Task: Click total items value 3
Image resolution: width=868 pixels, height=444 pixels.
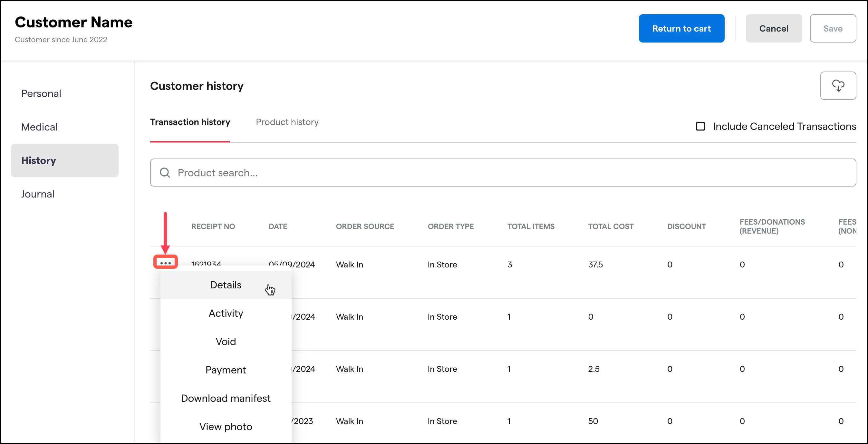Action: click(509, 265)
